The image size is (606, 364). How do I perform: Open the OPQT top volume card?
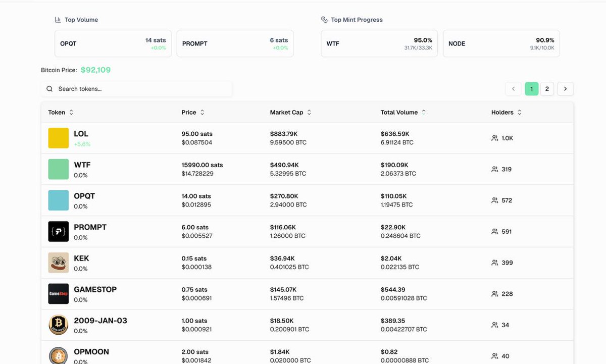click(113, 43)
